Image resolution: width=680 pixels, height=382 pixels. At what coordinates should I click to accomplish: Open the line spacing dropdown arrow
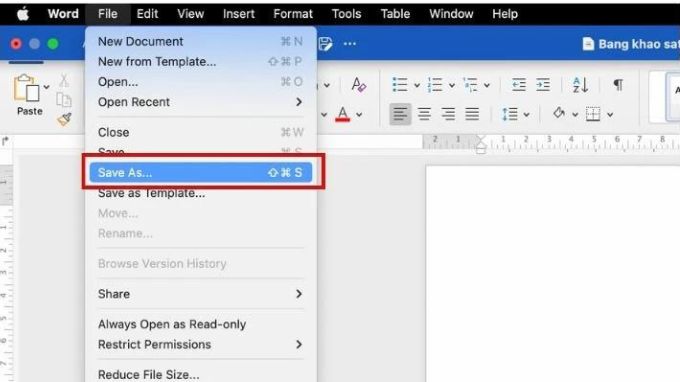point(526,115)
